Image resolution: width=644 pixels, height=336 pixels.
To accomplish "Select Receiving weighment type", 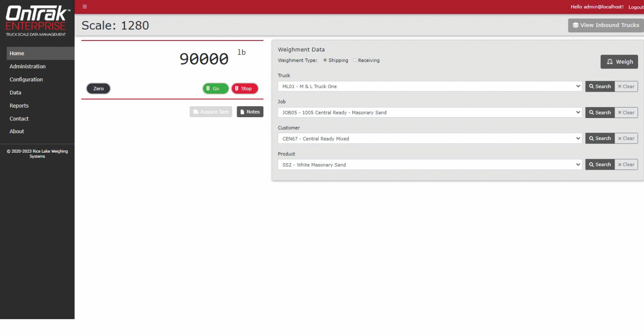I will tap(355, 61).
